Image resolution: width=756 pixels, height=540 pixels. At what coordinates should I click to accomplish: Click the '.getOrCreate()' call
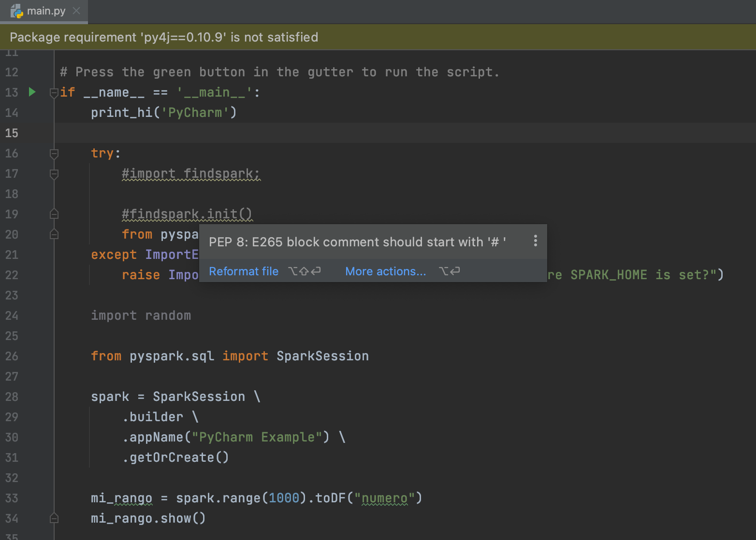[175, 457]
